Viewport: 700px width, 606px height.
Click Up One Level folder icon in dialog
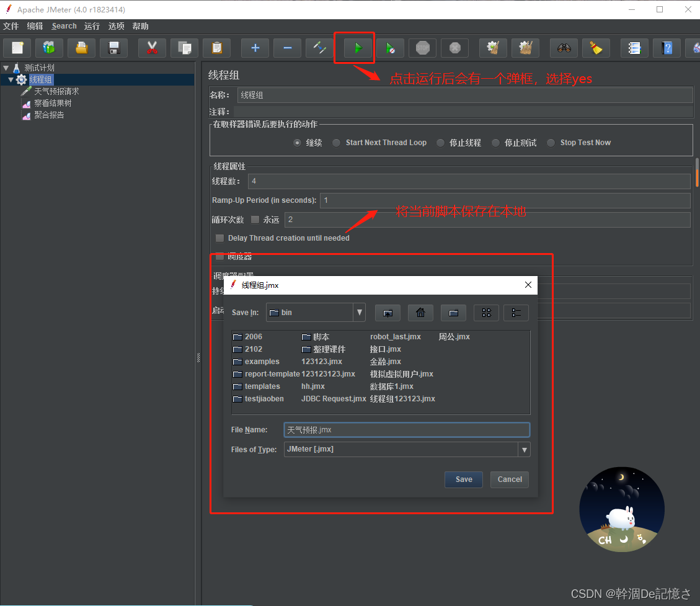click(388, 313)
